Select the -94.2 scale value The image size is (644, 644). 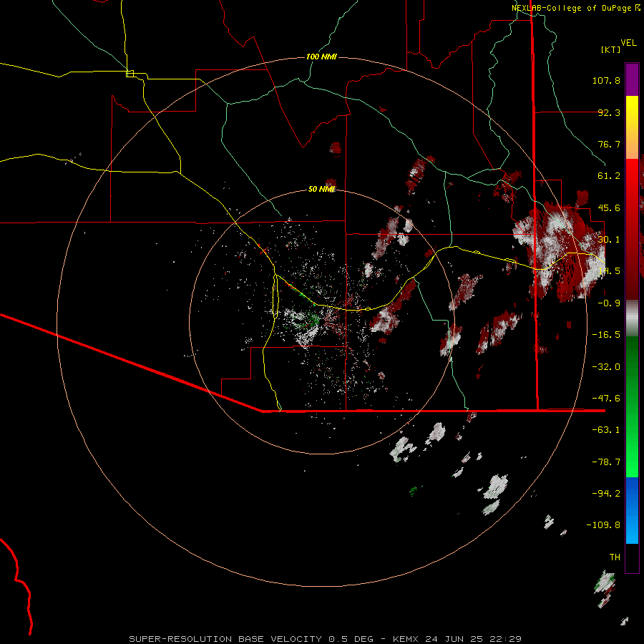(x=606, y=493)
